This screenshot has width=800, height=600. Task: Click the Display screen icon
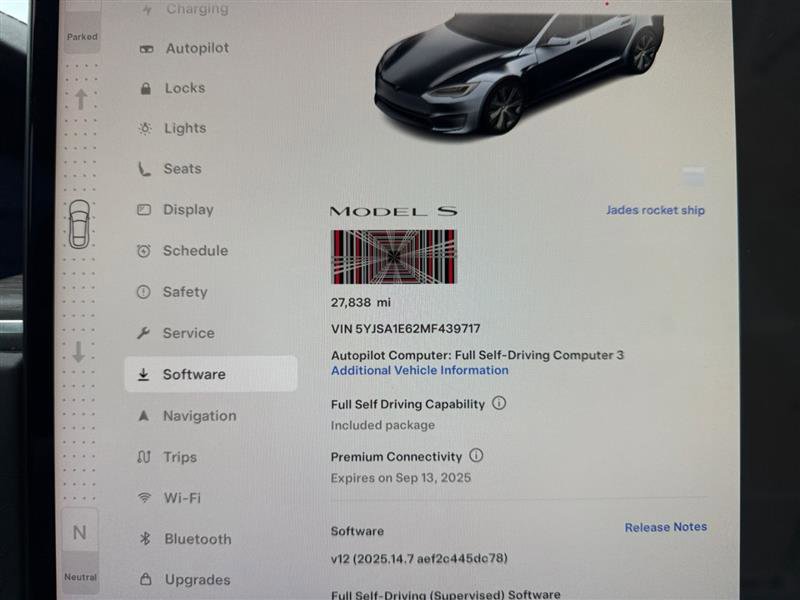coord(144,210)
